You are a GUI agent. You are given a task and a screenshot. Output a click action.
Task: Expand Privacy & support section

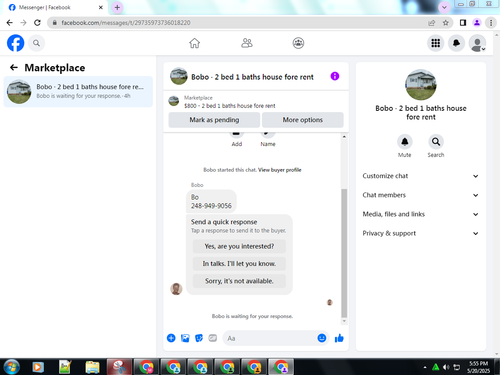[421, 233]
